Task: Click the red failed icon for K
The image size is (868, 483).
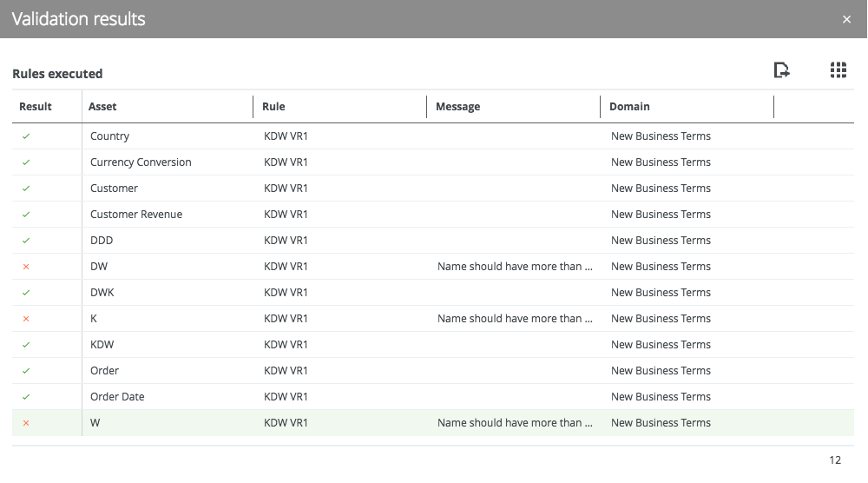Action: click(26, 319)
